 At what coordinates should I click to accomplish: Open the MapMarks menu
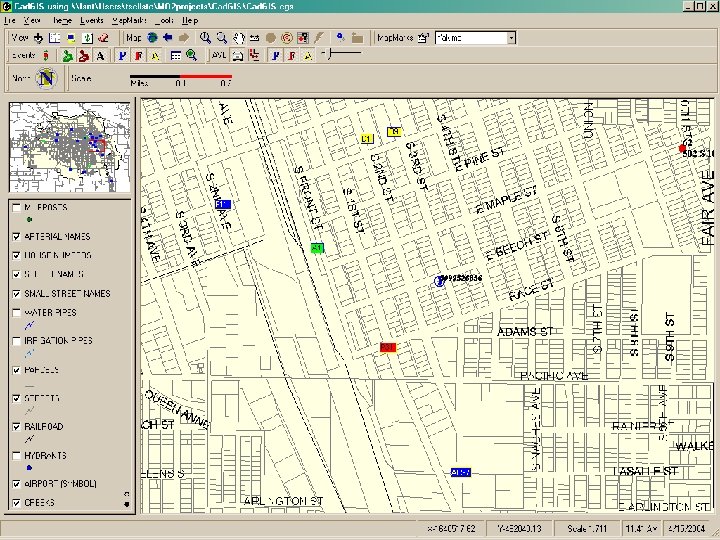coord(129,20)
